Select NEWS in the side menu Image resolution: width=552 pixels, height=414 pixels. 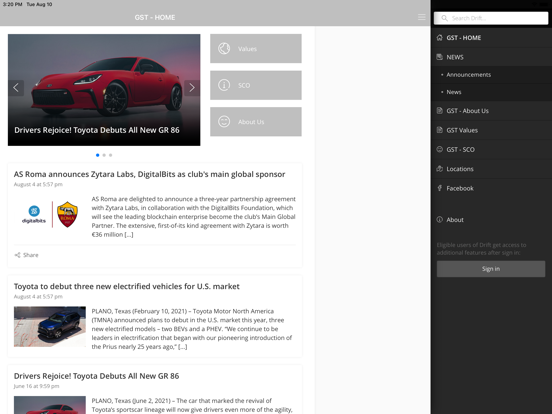[x=491, y=57]
